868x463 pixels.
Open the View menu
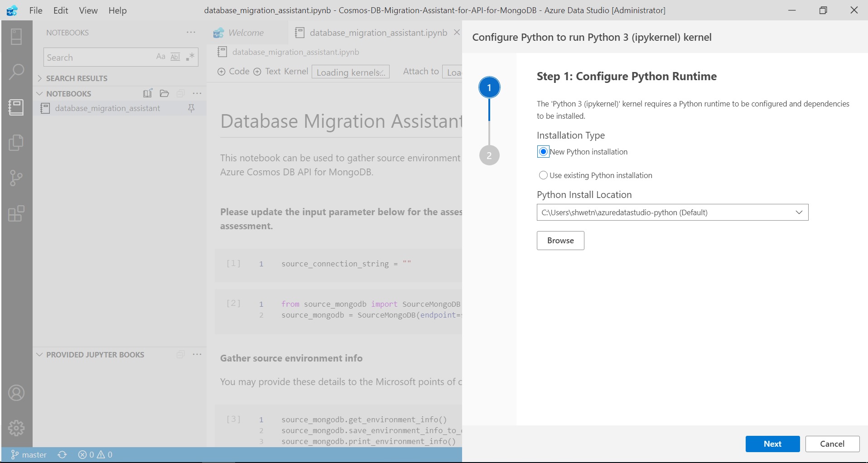click(88, 10)
